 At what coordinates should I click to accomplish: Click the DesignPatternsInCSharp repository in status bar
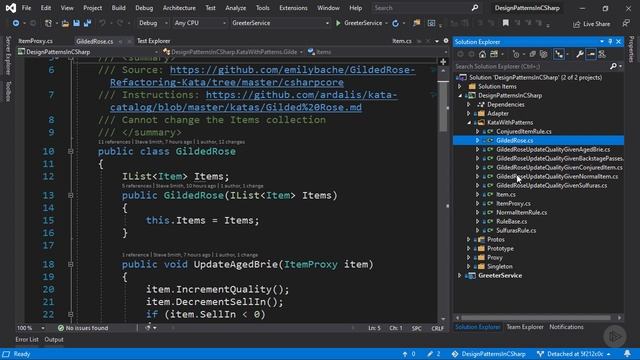[488, 354]
